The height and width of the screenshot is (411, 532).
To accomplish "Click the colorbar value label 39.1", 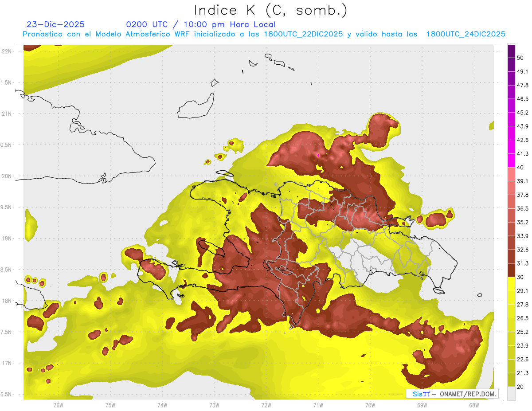I will tap(523, 181).
